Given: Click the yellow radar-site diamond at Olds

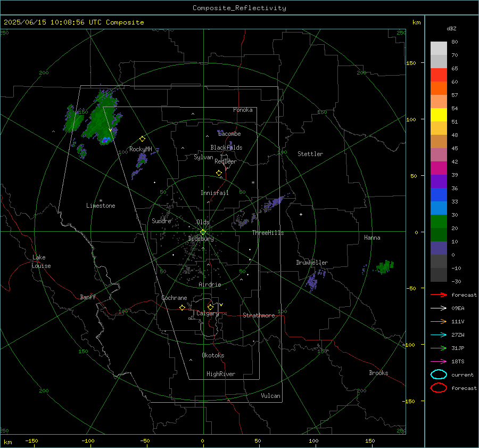Looking at the screenshot, I should (203, 232).
